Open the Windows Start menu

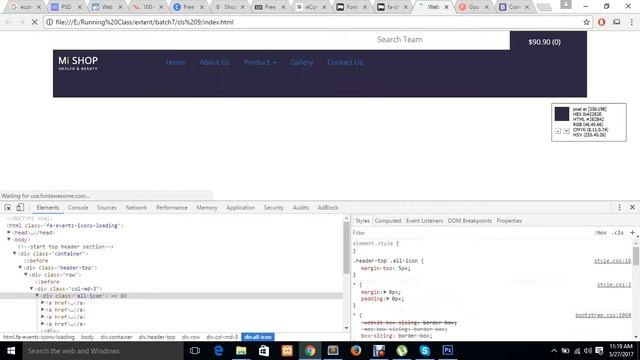point(11,351)
